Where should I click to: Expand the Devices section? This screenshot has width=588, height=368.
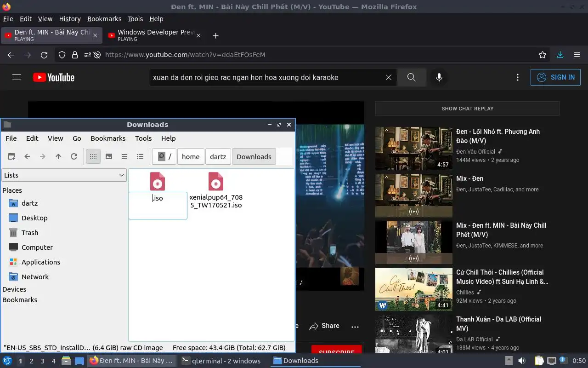click(x=14, y=289)
